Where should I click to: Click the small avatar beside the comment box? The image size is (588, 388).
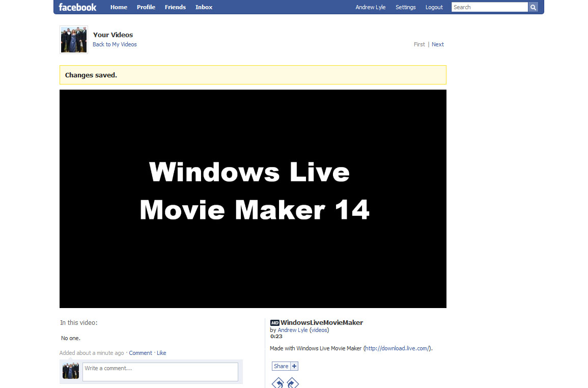click(x=70, y=371)
